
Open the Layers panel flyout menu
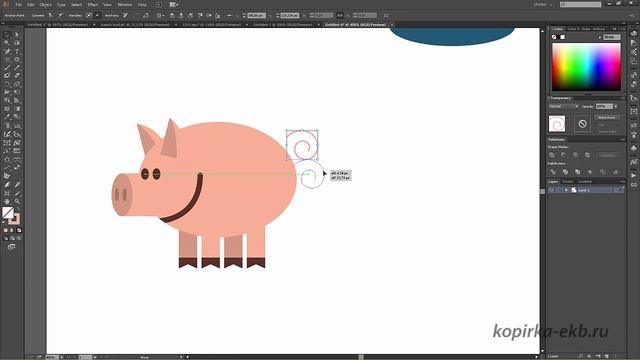tap(622, 182)
